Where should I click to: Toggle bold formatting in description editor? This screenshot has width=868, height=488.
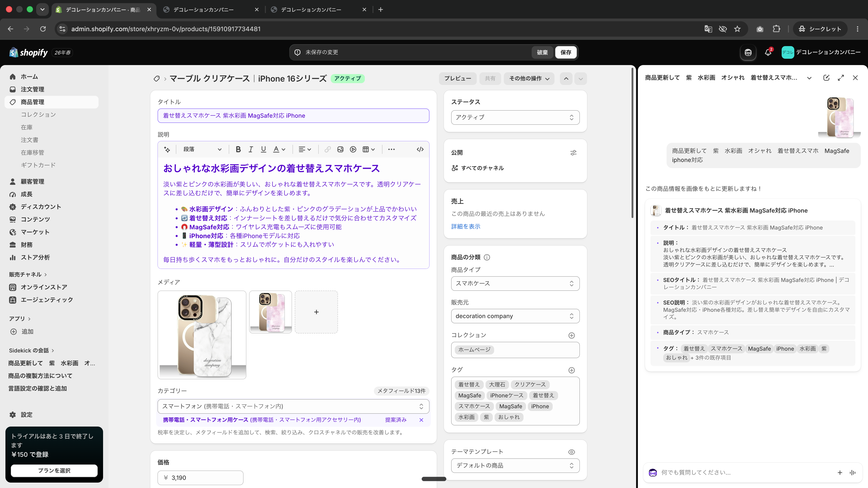[x=238, y=149]
